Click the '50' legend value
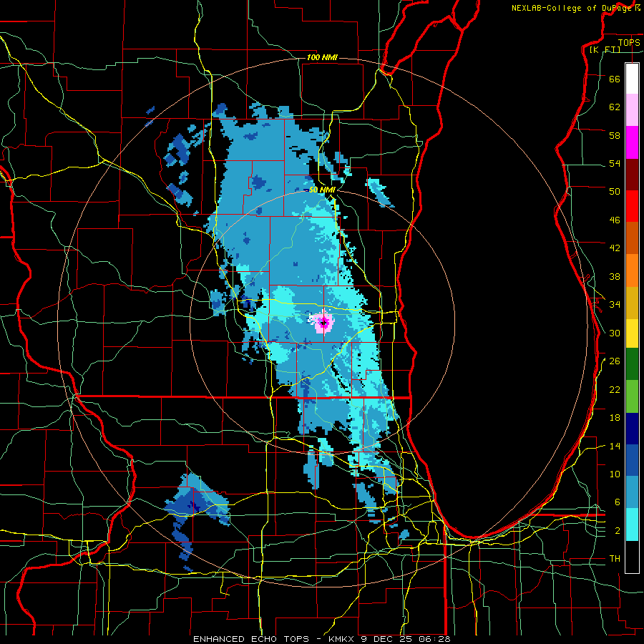The width and height of the screenshot is (644, 644). 615,191
